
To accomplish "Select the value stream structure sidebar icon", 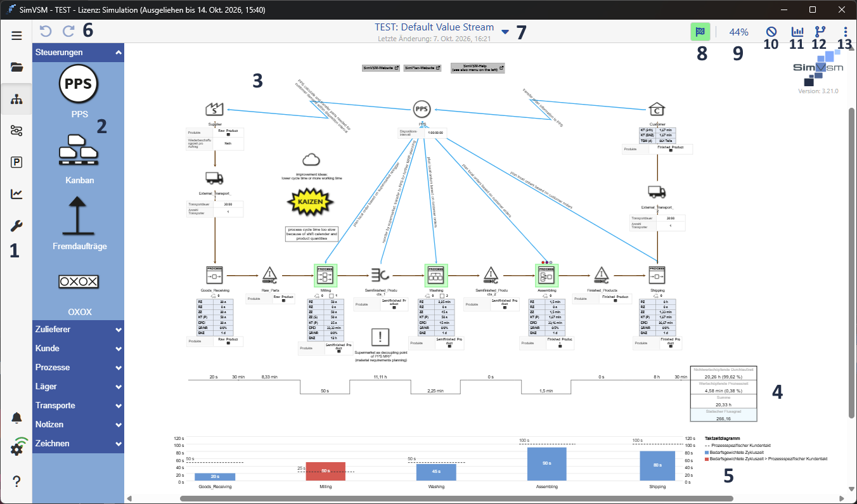I will click(16, 100).
